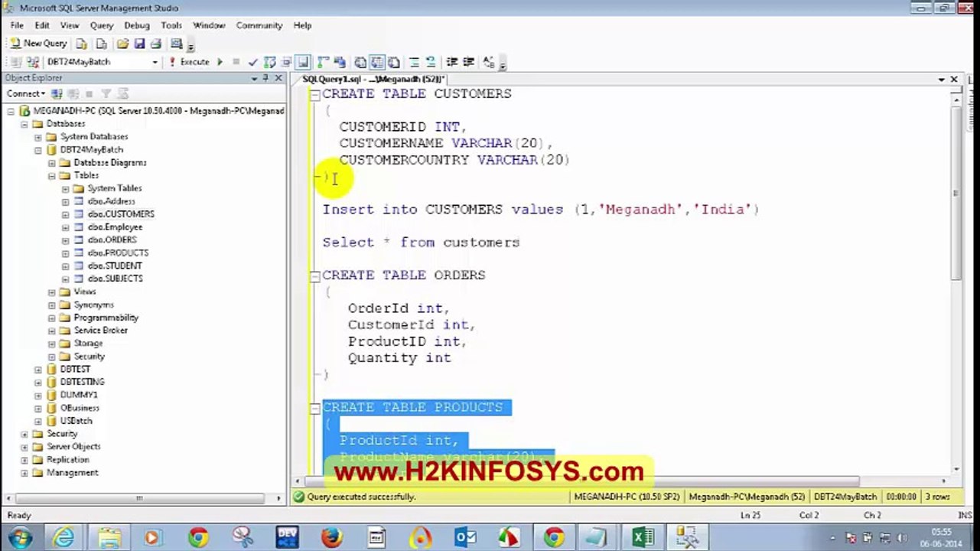
Task: Click the vertical scrollbar of query editor
Action: pos(956,191)
